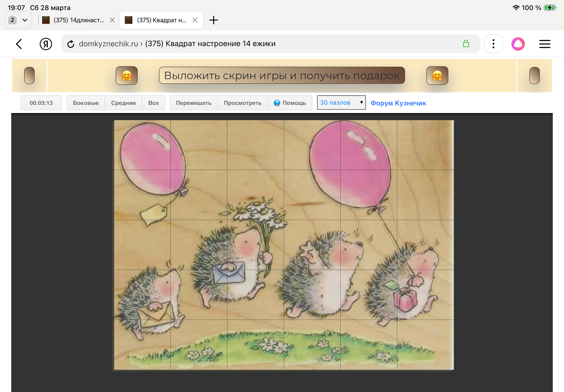This screenshot has height=392, width=564.
Task: Add a new tab with plus icon
Action: (x=213, y=20)
